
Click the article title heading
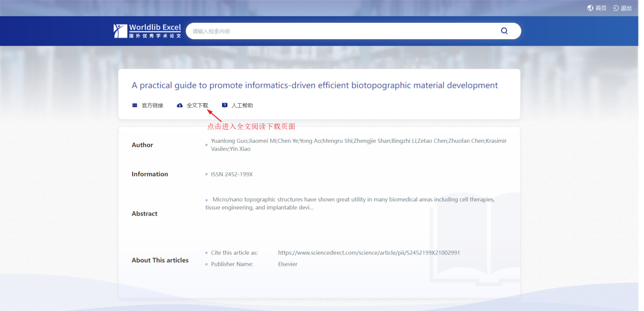(315, 85)
